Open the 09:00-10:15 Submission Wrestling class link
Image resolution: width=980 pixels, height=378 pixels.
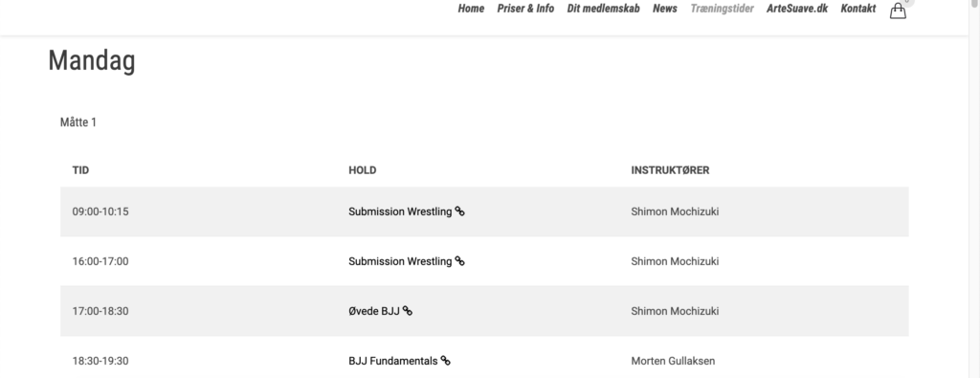click(x=400, y=211)
